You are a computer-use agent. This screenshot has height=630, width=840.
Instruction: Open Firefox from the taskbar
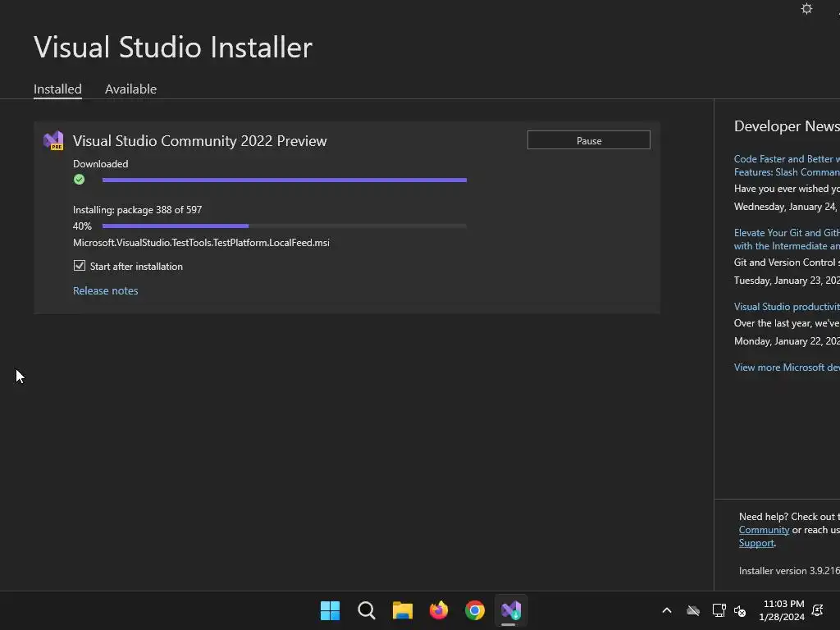(439, 610)
